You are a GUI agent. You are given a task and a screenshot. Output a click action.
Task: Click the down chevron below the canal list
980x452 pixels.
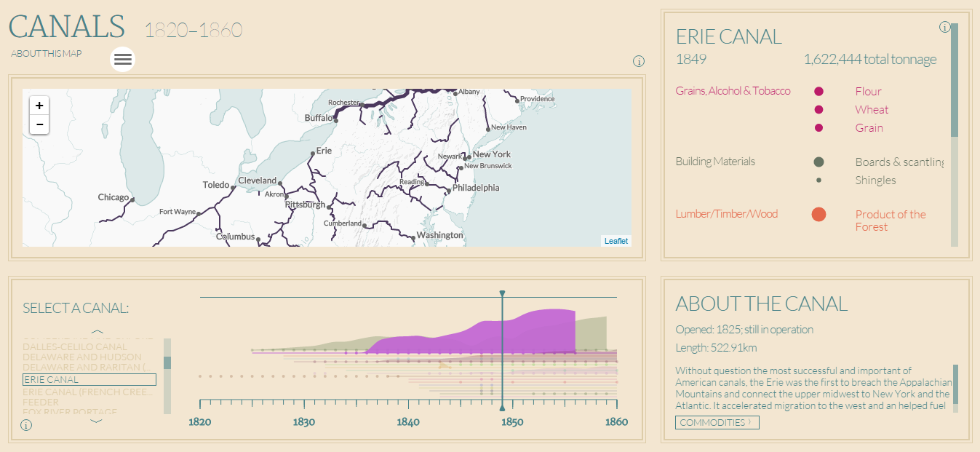pos(97,421)
